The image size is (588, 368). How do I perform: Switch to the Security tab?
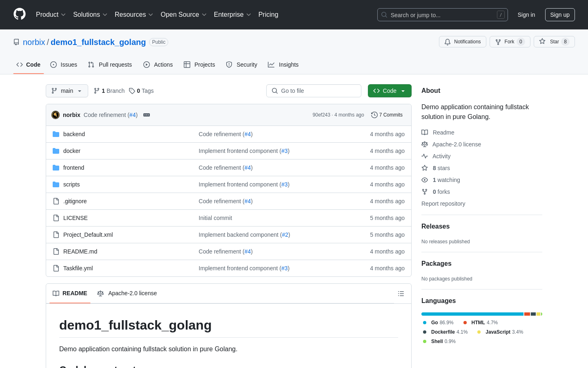click(242, 65)
